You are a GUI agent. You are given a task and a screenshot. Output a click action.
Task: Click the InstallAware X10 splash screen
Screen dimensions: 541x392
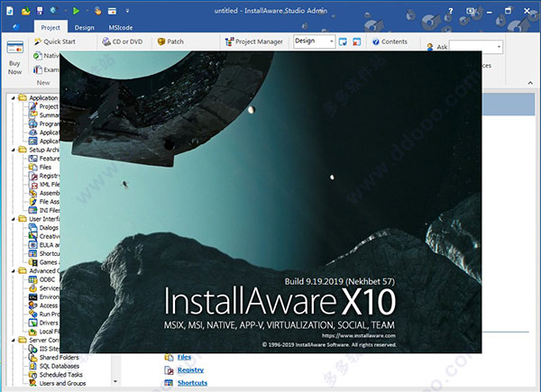coord(270,202)
